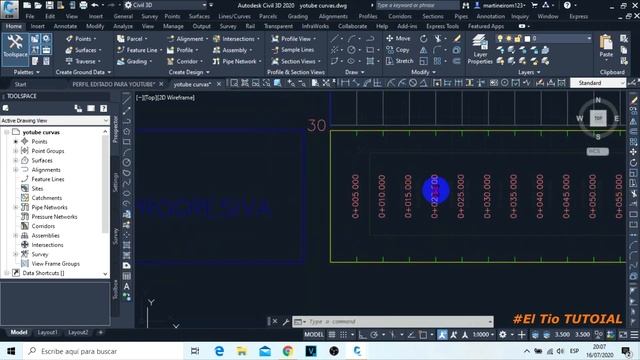640x360 pixels.
Task: Click the Move tool in Modify panel
Action: click(398, 38)
